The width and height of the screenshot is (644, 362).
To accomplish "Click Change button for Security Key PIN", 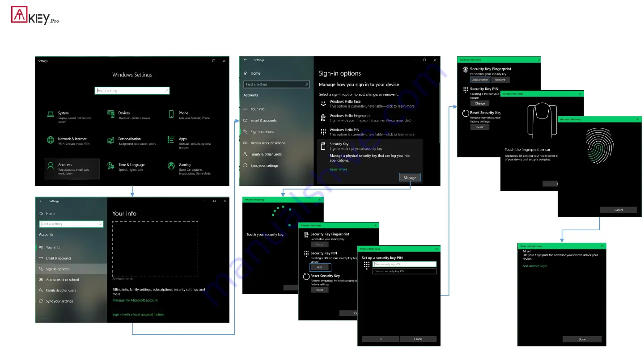I will pos(479,103).
